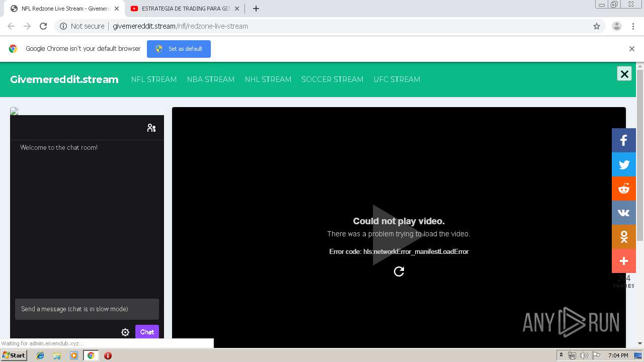Go forward in browser history
The width and height of the screenshot is (644, 362).
pyautogui.click(x=27, y=26)
